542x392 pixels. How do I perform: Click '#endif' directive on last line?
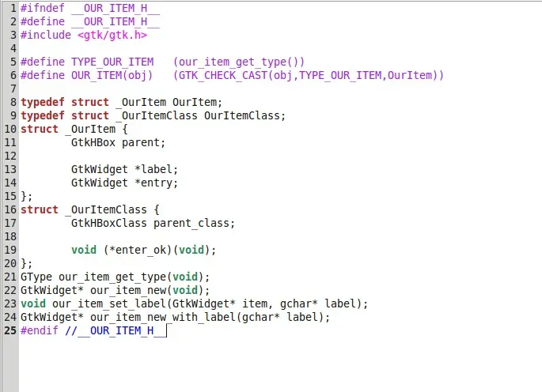[x=40, y=330]
